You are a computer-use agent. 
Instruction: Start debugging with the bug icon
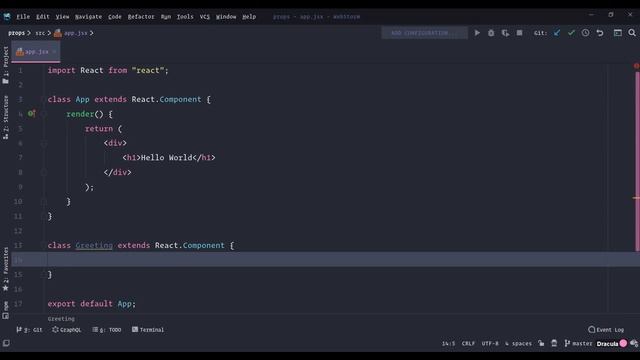491,33
